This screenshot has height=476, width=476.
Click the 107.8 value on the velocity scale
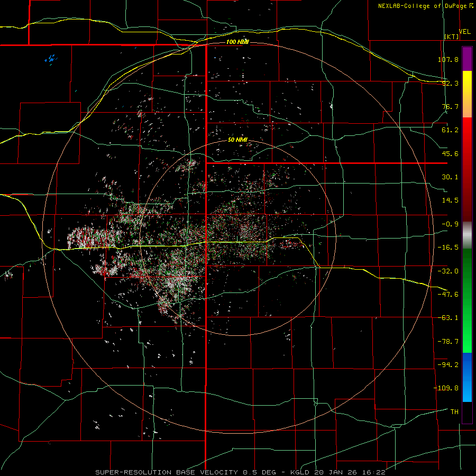click(448, 59)
